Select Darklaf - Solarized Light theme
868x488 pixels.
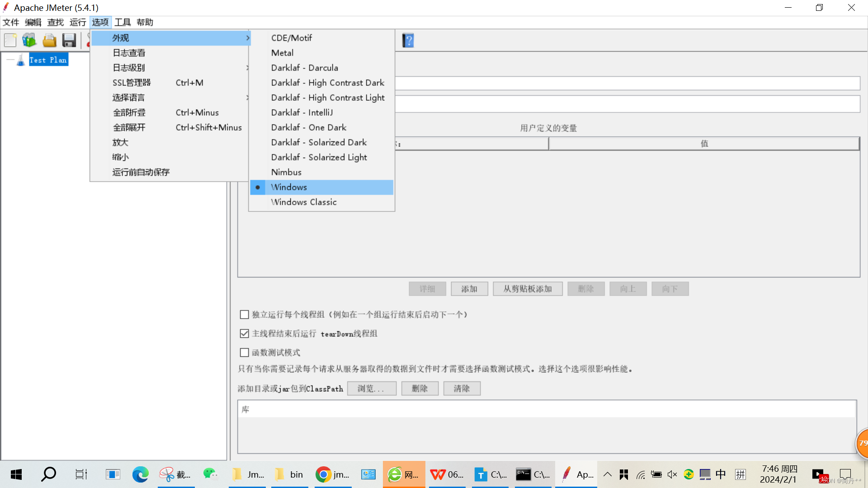(x=321, y=157)
